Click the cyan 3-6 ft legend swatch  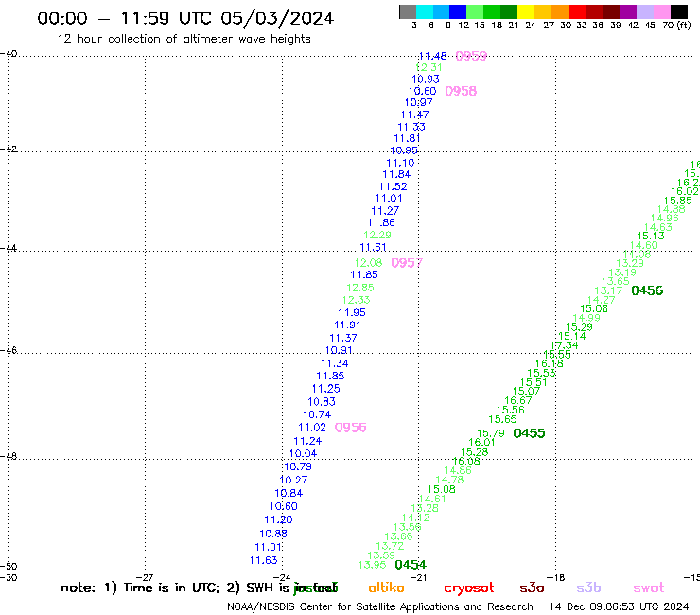425,11
